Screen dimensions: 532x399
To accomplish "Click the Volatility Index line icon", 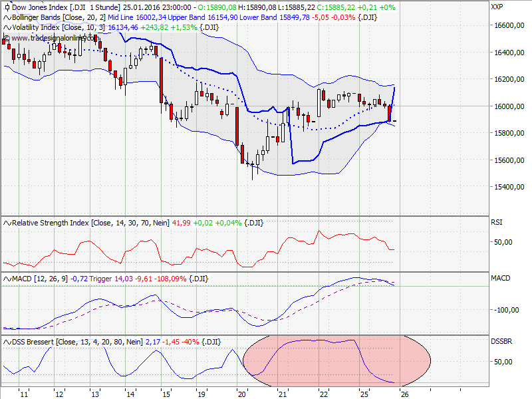I will pos(6,27).
